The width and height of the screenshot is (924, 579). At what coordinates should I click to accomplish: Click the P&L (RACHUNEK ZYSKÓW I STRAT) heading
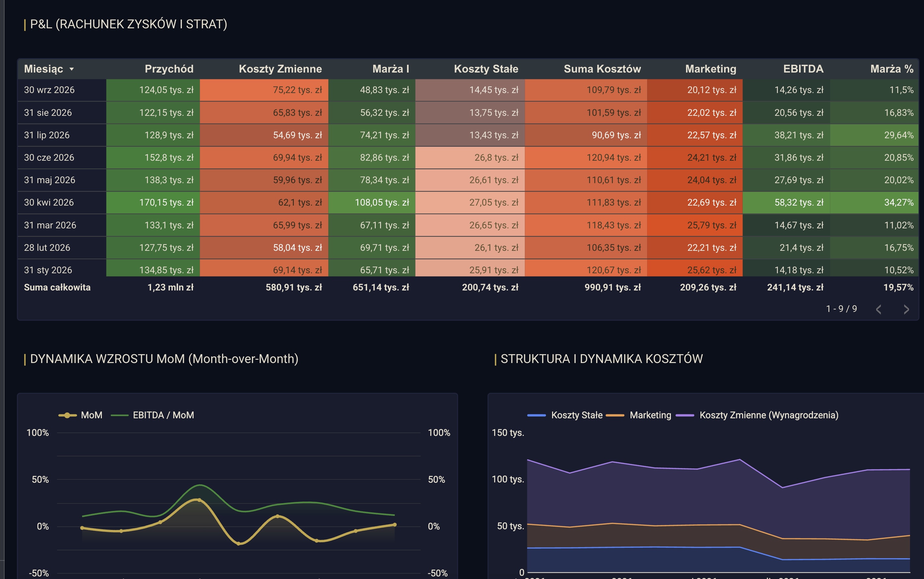point(129,24)
